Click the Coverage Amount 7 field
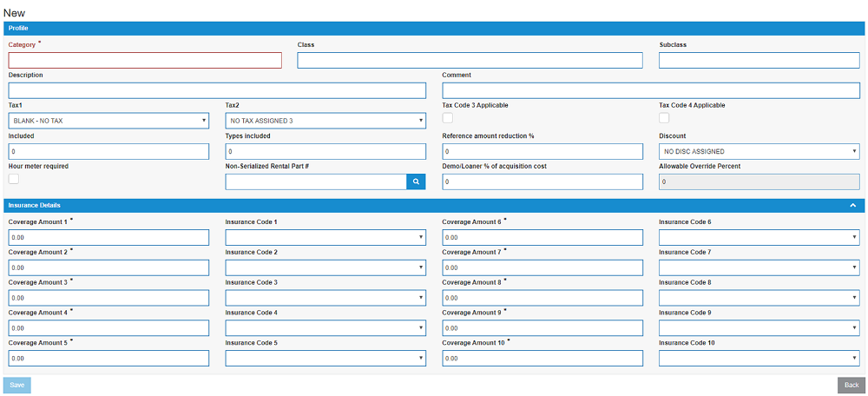 542,267
